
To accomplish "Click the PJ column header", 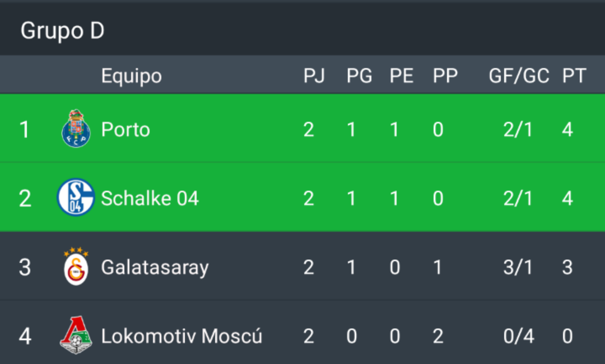I will pyautogui.click(x=314, y=76).
